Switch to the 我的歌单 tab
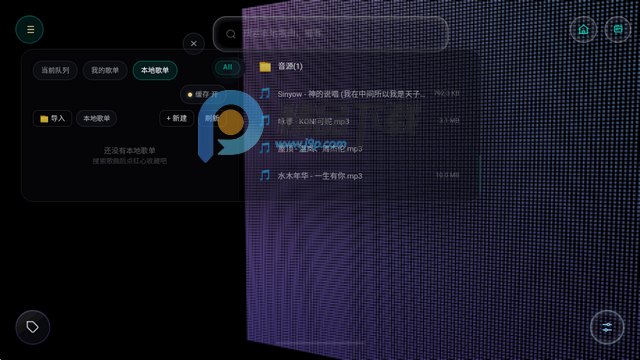640x360 pixels. click(x=105, y=70)
